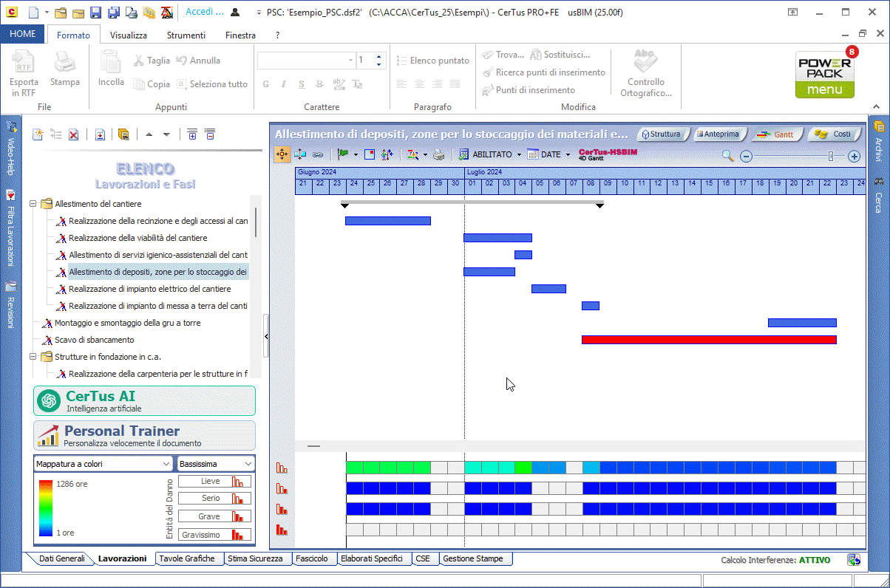The image size is (890, 588).
Task: Click the print icon in Gantt toolbar
Action: point(439,154)
